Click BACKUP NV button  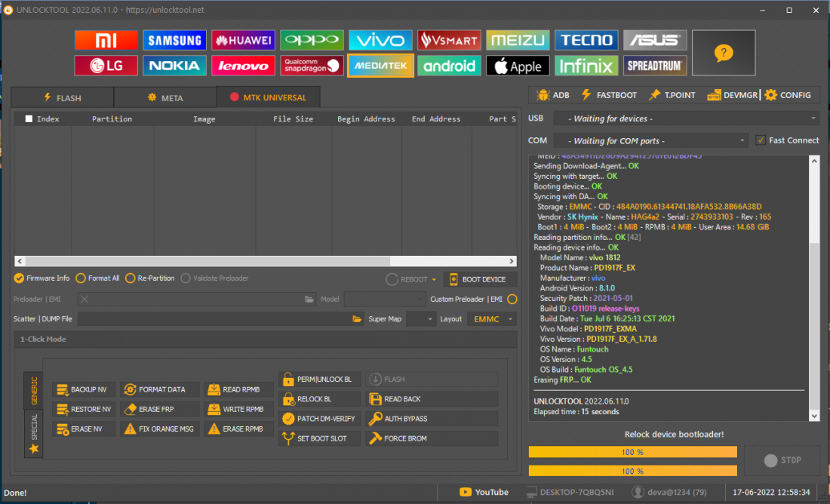point(85,389)
